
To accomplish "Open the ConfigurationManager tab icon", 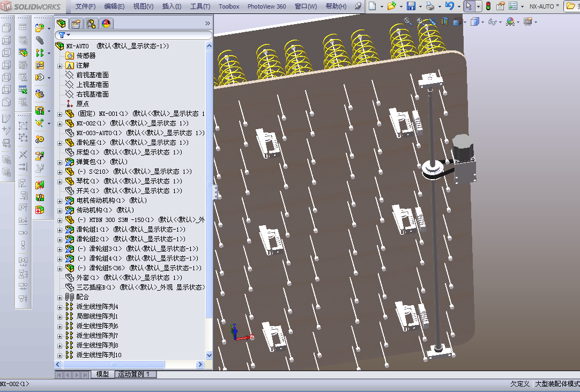I will coord(91,24).
